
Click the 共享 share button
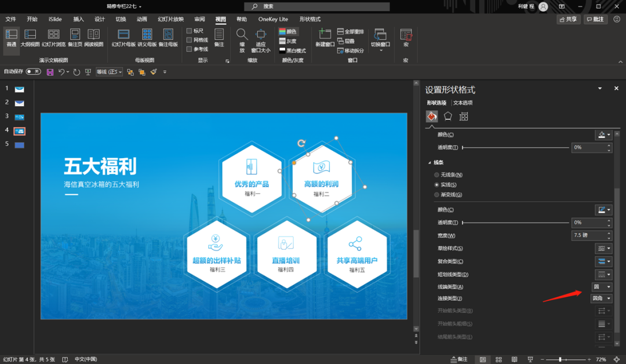[568, 19]
